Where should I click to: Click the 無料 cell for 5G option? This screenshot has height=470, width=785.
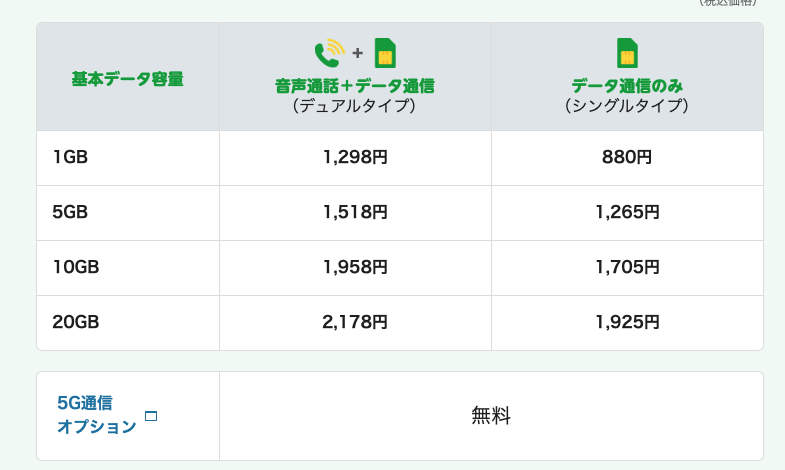coord(491,415)
